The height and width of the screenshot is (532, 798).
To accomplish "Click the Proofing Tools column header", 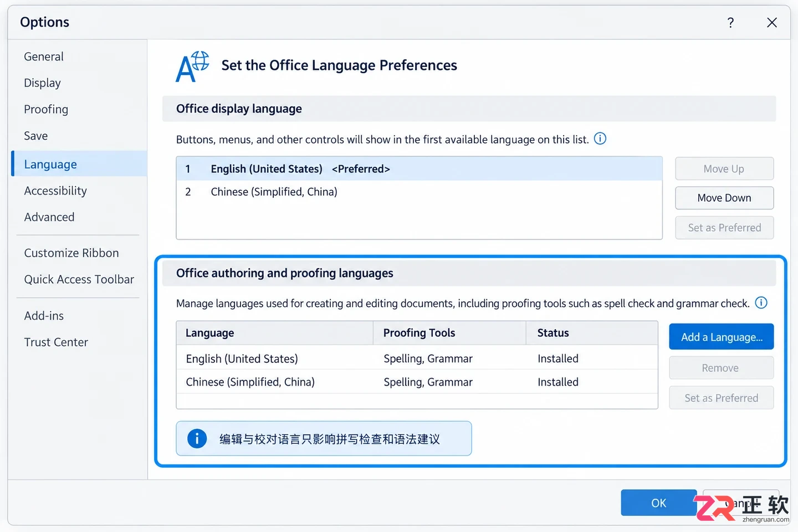I will [449, 333].
